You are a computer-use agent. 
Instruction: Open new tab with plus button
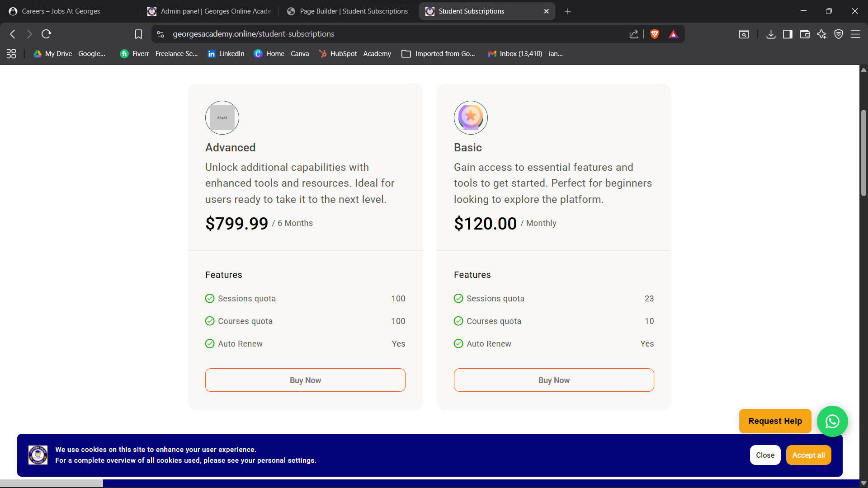(x=568, y=11)
